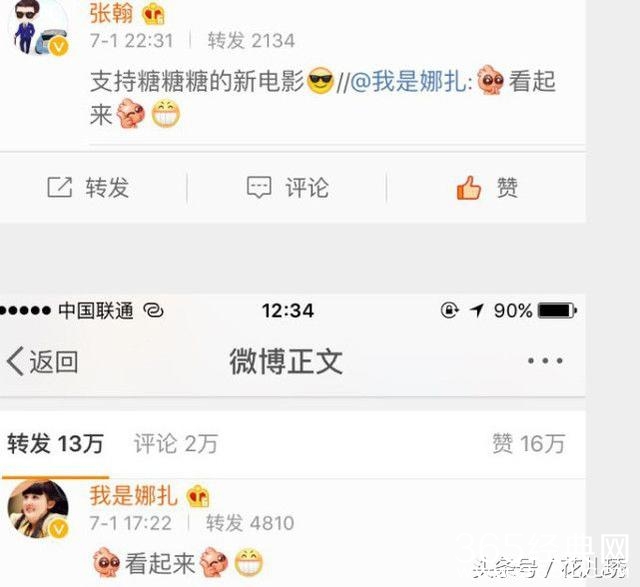Select the 转发 13万 tab
640x587 pixels.
[56, 444]
